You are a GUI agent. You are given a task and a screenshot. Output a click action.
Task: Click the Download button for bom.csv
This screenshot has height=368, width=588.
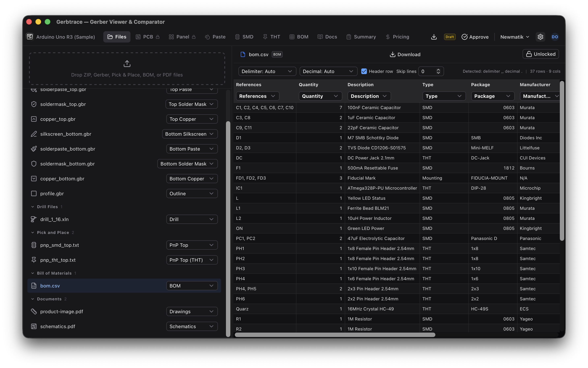(405, 54)
